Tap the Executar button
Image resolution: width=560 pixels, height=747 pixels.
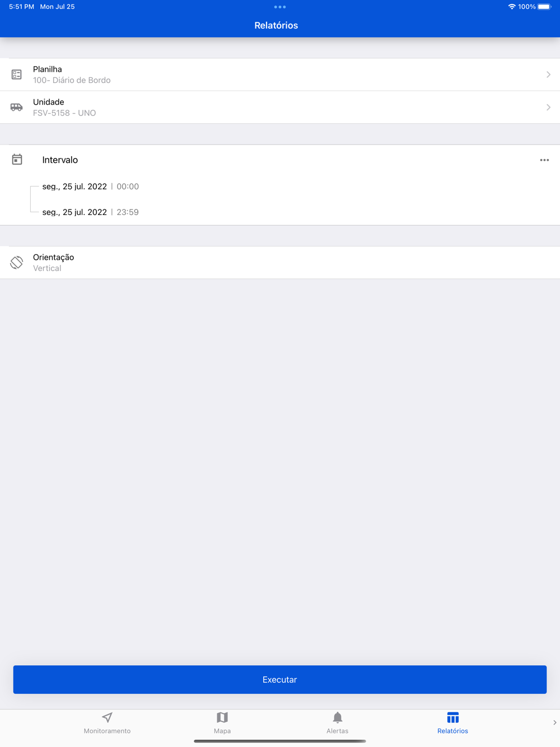pyautogui.click(x=280, y=679)
